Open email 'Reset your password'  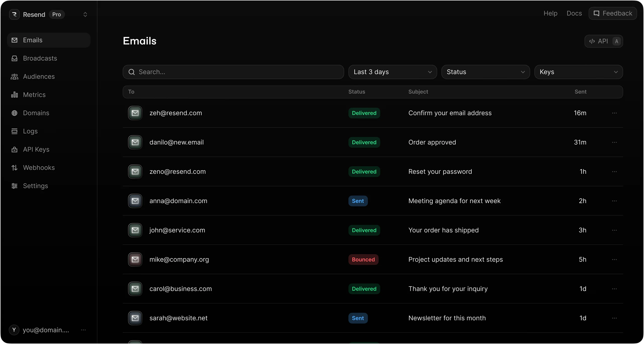coord(440,172)
